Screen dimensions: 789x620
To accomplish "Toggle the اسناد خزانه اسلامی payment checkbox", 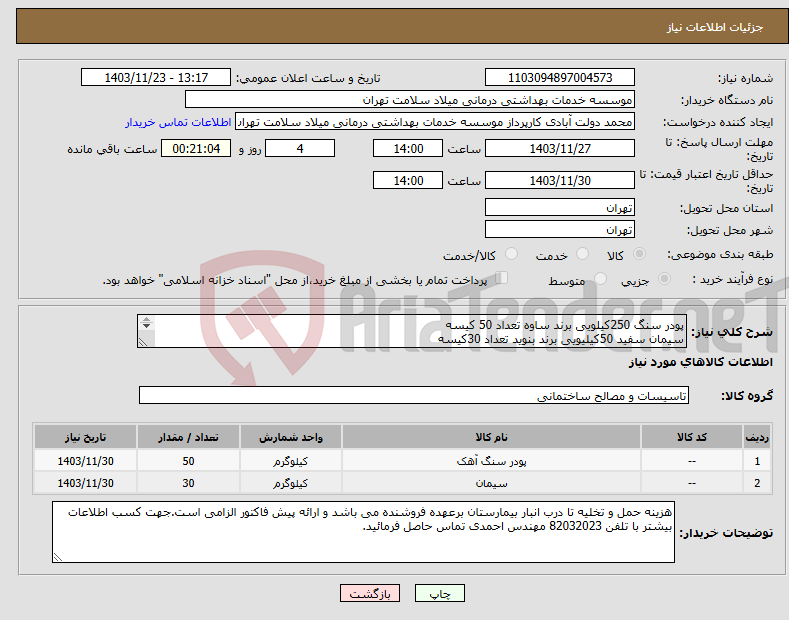I will tap(502, 278).
